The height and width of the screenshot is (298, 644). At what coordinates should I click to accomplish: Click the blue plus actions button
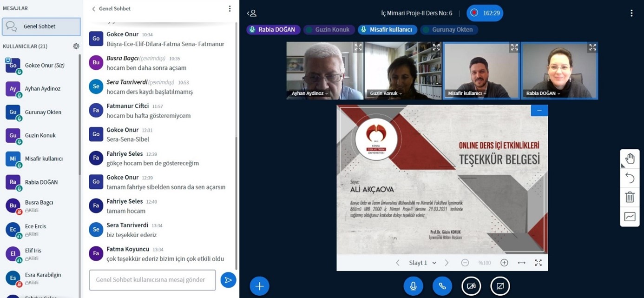point(259,286)
